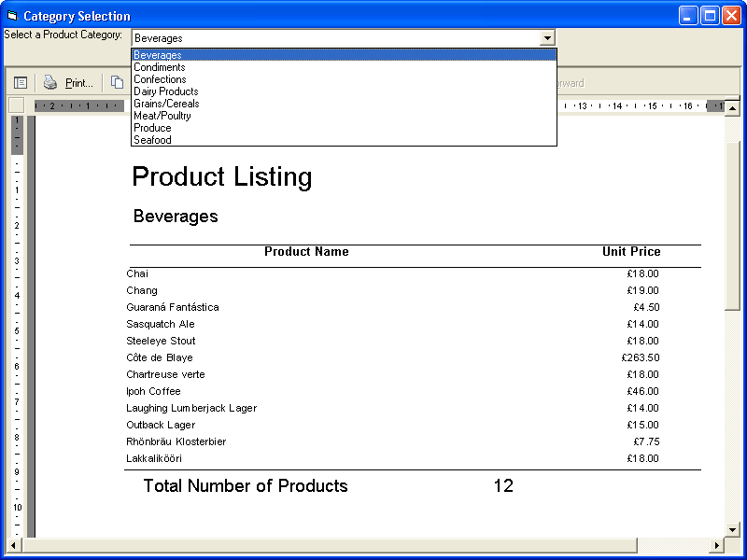
Task: Toggle the table of contents pane icon
Action: pos(21,83)
